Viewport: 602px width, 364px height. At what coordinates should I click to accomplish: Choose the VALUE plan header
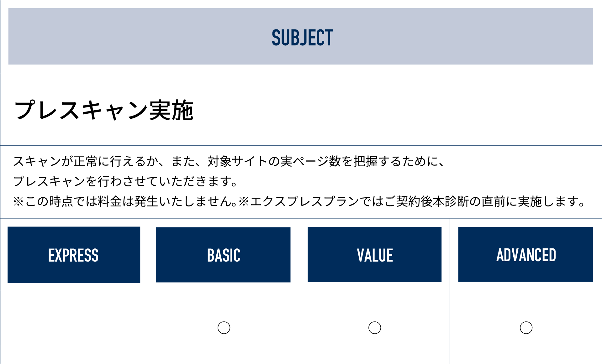click(375, 255)
